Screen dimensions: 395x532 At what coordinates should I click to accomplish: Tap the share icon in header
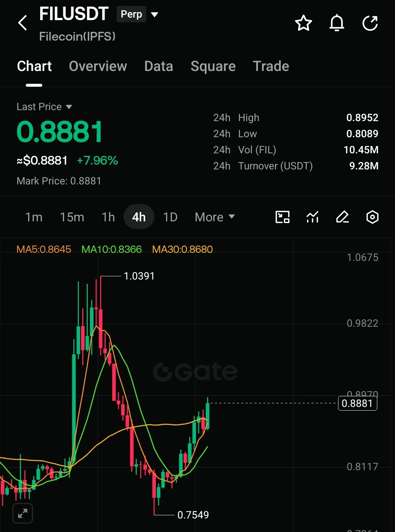pos(370,23)
